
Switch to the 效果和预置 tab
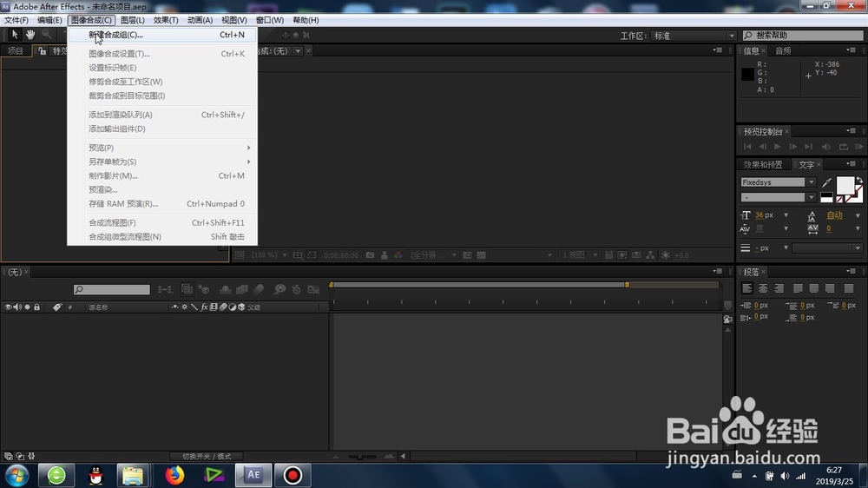[762, 164]
